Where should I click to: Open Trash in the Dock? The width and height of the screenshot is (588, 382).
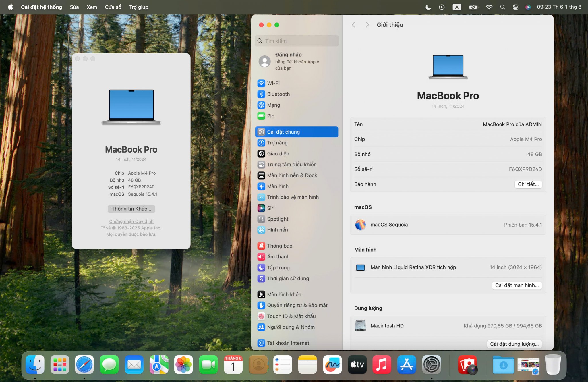pos(553,364)
